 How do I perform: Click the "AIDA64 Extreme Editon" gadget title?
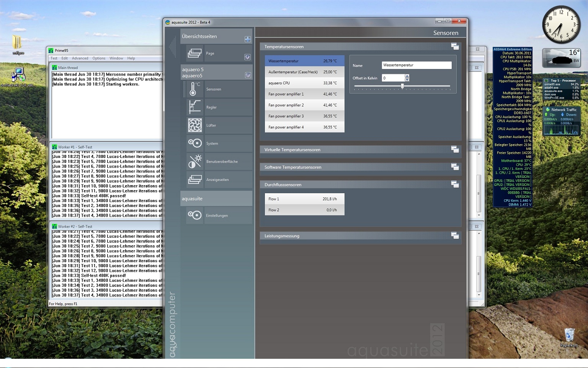(512, 49)
